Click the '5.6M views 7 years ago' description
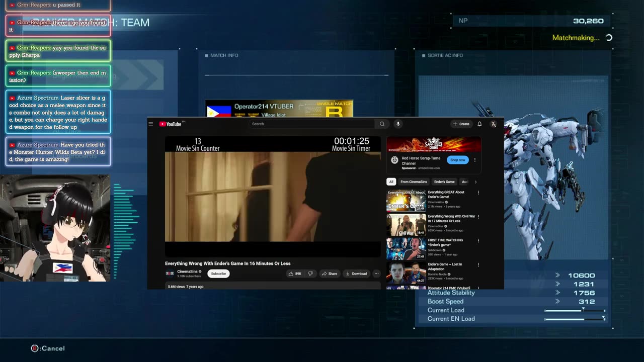This screenshot has height=362, width=644. click(186, 287)
